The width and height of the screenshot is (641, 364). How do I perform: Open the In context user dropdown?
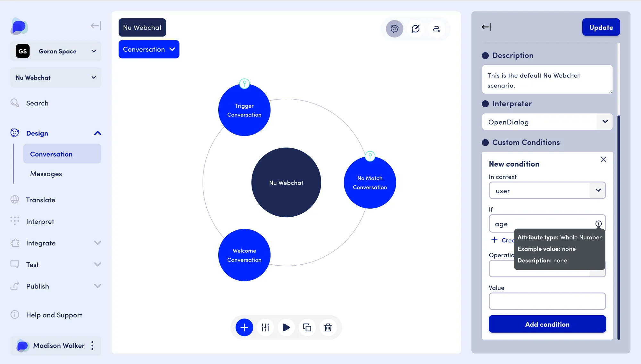pos(547,190)
